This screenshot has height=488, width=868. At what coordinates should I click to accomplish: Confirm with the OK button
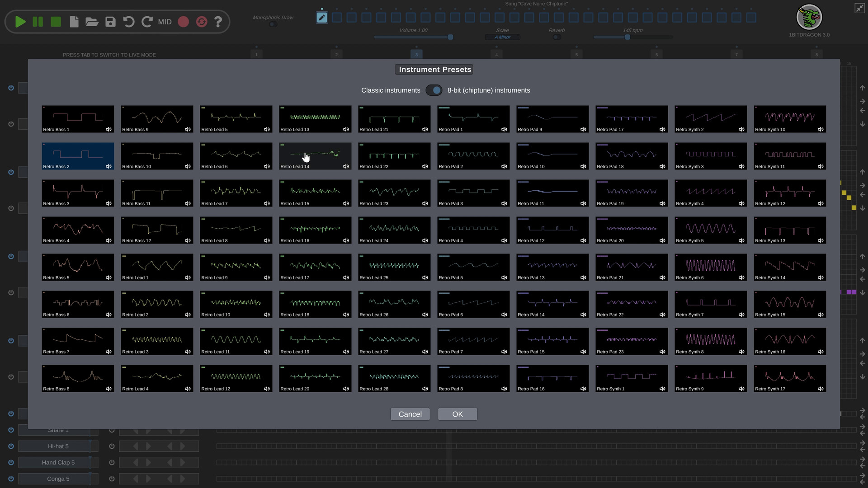coord(458,414)
